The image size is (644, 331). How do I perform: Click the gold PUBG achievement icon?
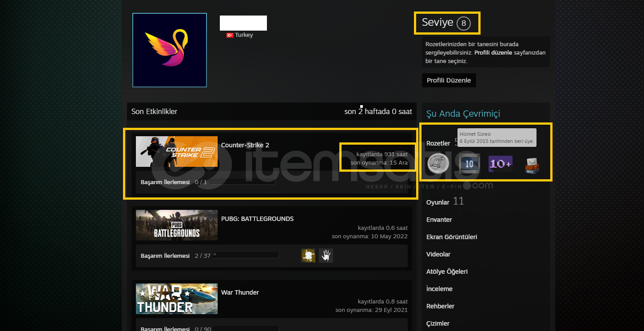coord(308,256)
